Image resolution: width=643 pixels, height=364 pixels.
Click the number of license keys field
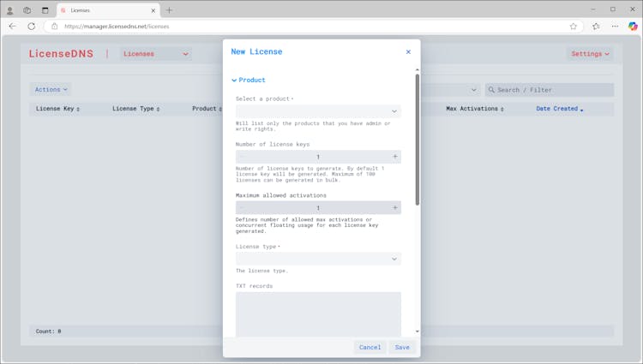click(318, 157)
